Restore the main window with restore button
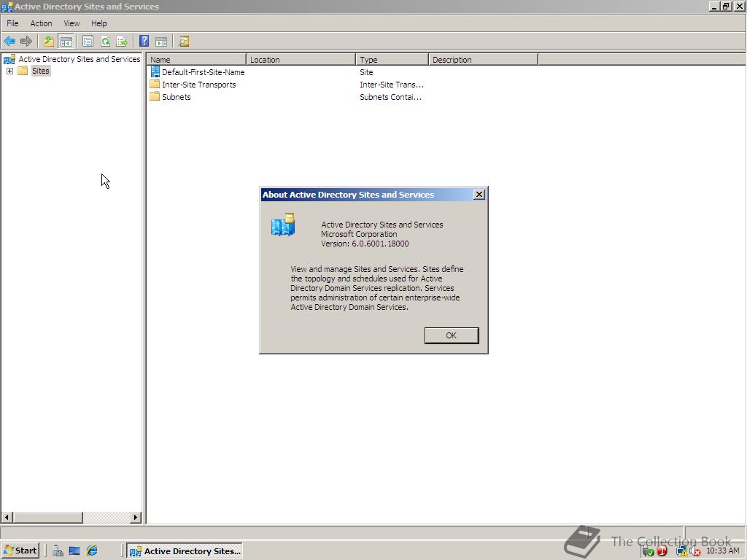The image size is (747, 560). click(x=727, y=6)
